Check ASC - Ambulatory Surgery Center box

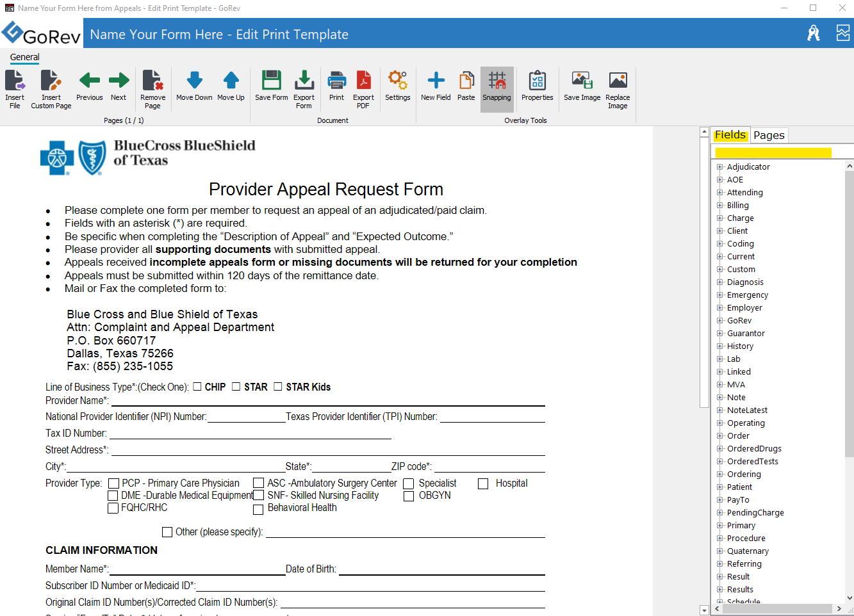point(259,483)
